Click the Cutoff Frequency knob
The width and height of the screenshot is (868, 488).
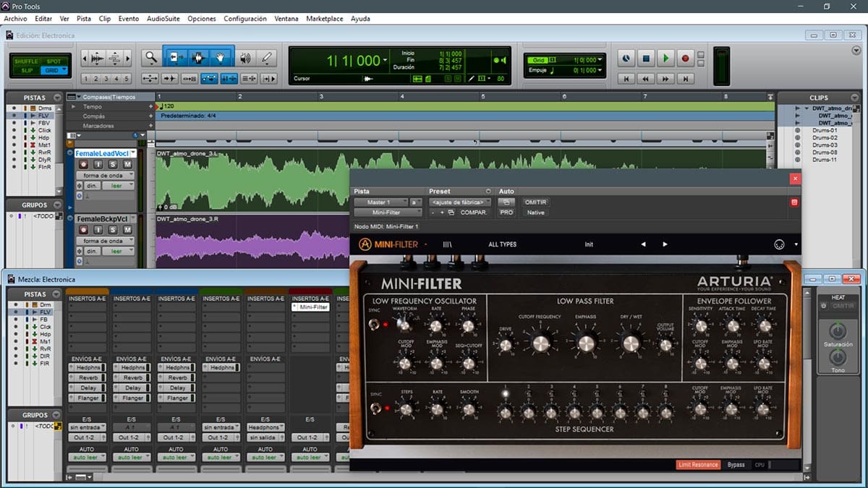point(540,343)
